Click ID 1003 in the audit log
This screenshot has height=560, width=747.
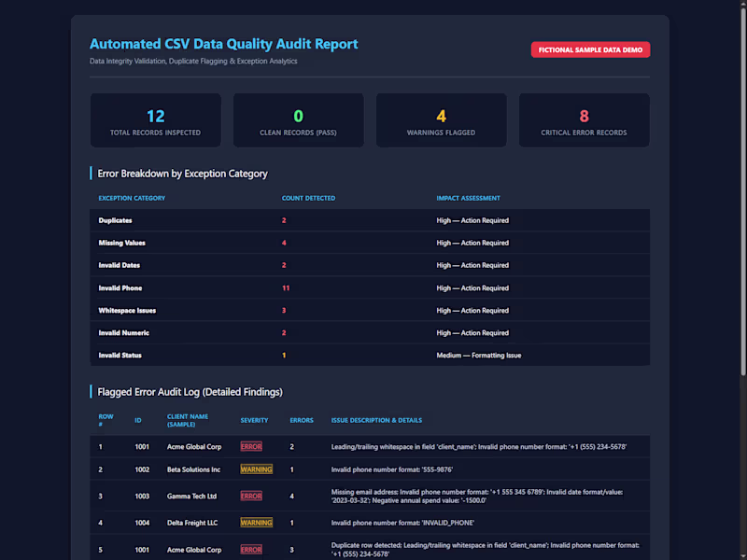point(142,497)
